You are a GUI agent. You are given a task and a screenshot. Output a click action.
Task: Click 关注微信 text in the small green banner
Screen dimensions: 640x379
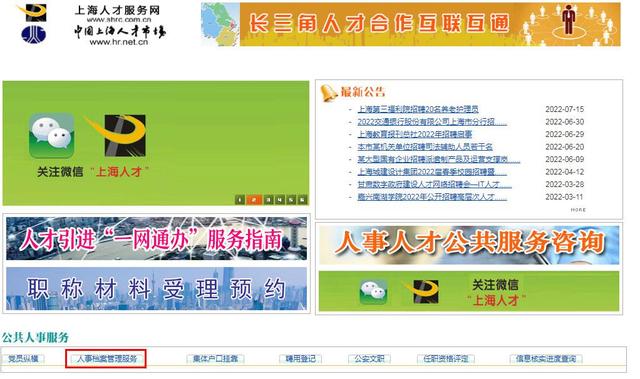coord(495,285)
